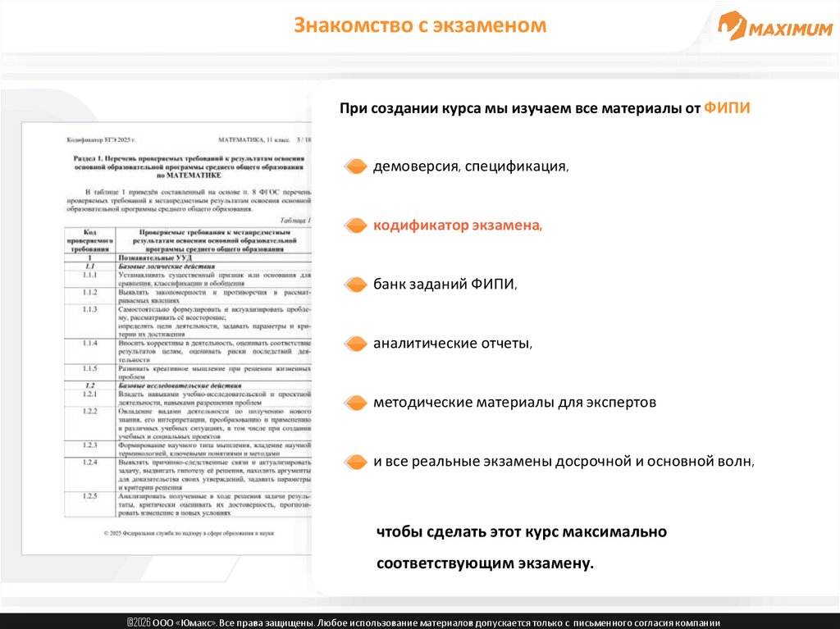Select the line 'банк заданий ФИПИ,'
The image size is (840, 629).
tap(445, 284)
